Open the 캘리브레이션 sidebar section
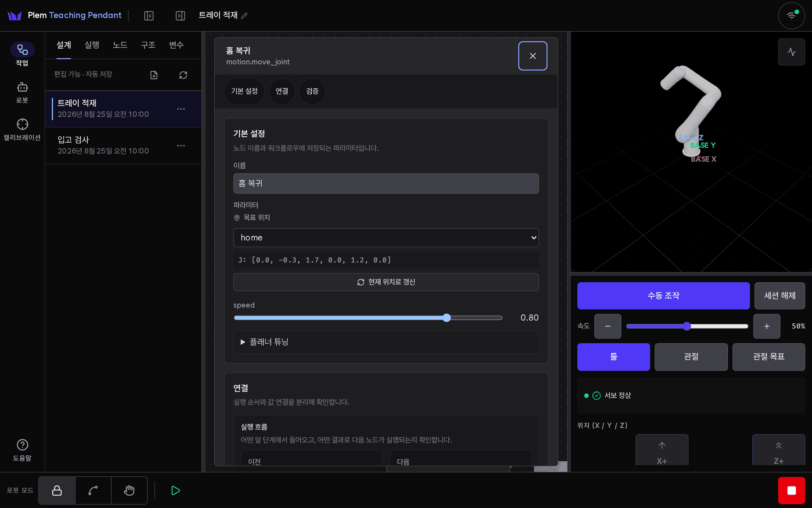Image resolution: width=812 pixels, height=508 pixels. (x=22, y=130)
